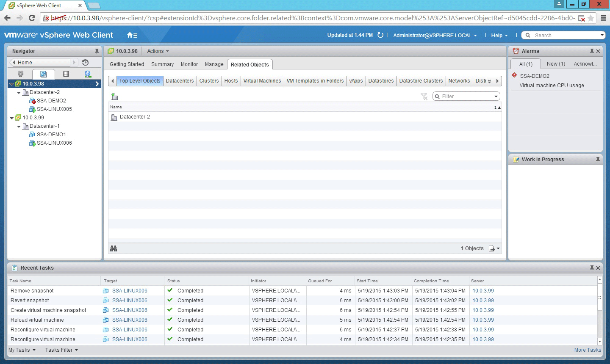This screenshot has width=610, height=364.
Task: Close the Alarms panel
Action: coord(598,51)
